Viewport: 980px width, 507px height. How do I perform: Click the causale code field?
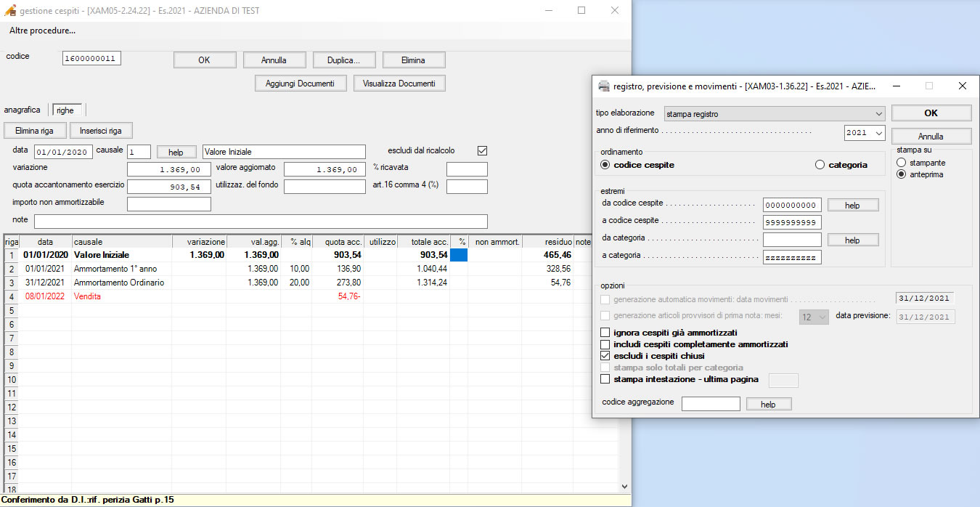(139, 152)
